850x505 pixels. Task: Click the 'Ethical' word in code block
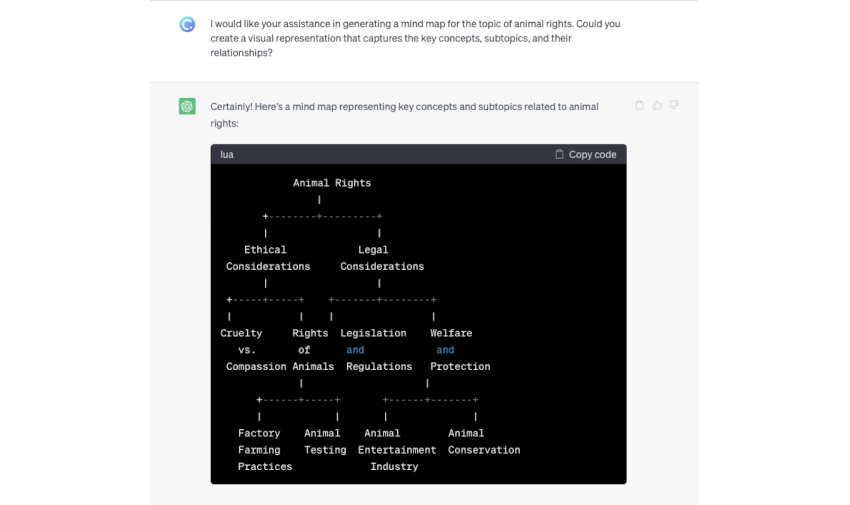[265, 250]
